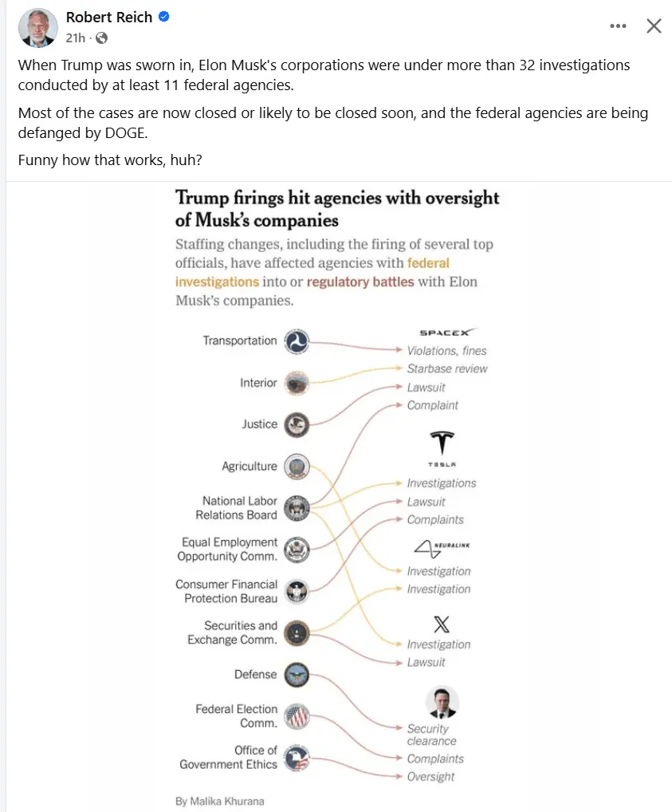Click the blue verified badge icon
The height and width of the screenshot is (812, 672).
pos(164,17)
